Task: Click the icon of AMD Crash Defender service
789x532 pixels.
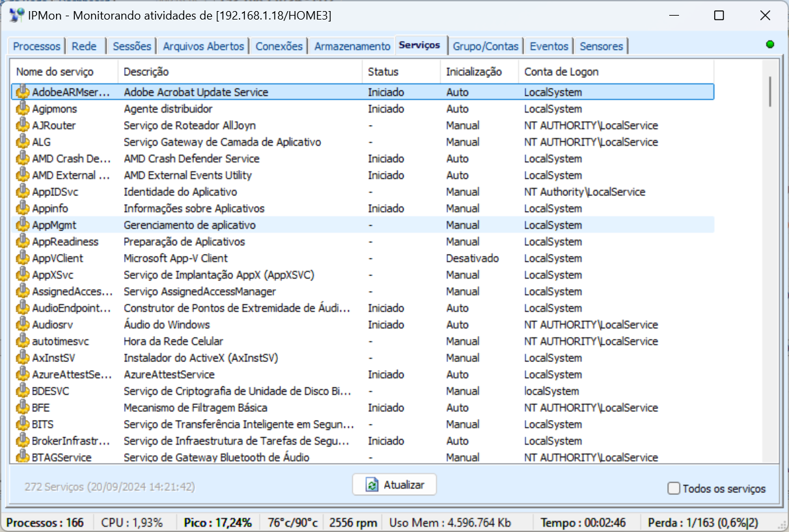Action: (22, 158)
